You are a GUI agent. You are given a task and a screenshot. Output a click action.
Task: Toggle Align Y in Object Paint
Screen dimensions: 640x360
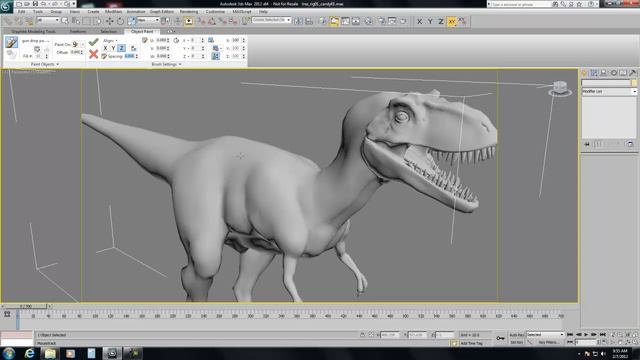(113, 48)
